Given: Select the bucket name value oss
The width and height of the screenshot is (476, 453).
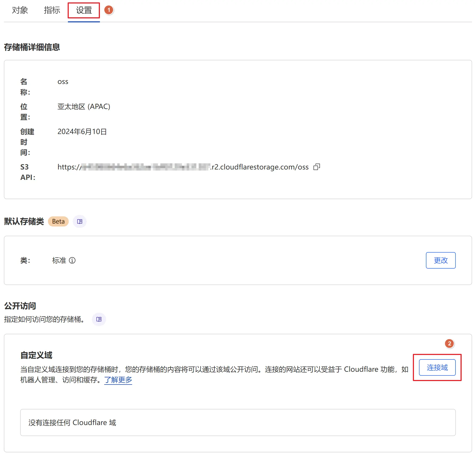Looking at the screenshot, I should pos(63,82).
